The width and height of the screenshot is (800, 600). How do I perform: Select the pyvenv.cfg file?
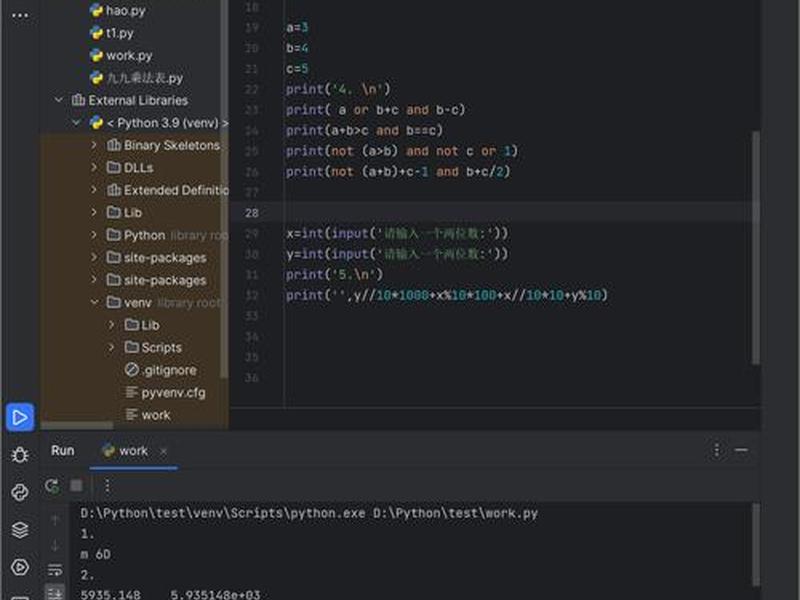tap(165, 392)
